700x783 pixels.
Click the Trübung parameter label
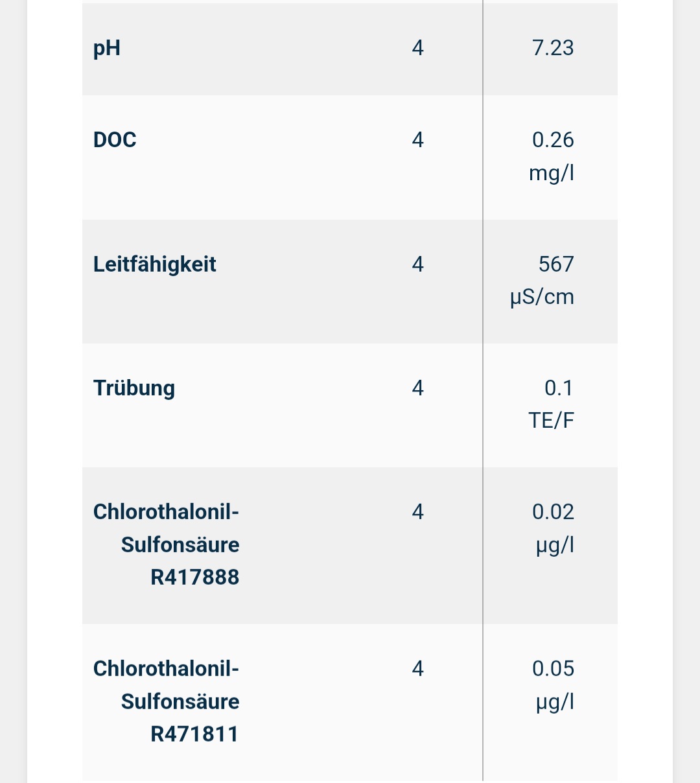(134, 388)
